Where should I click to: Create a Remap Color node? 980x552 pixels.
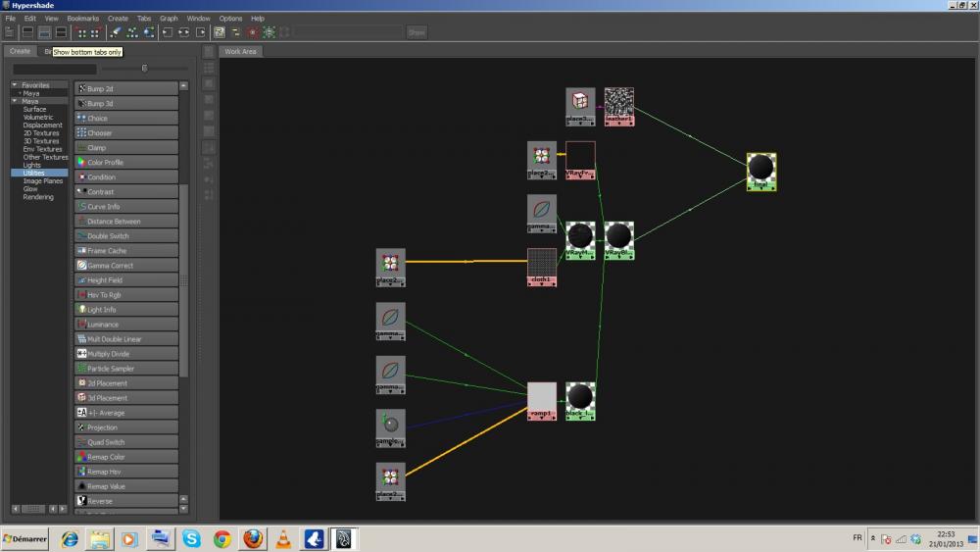(126, 457)
